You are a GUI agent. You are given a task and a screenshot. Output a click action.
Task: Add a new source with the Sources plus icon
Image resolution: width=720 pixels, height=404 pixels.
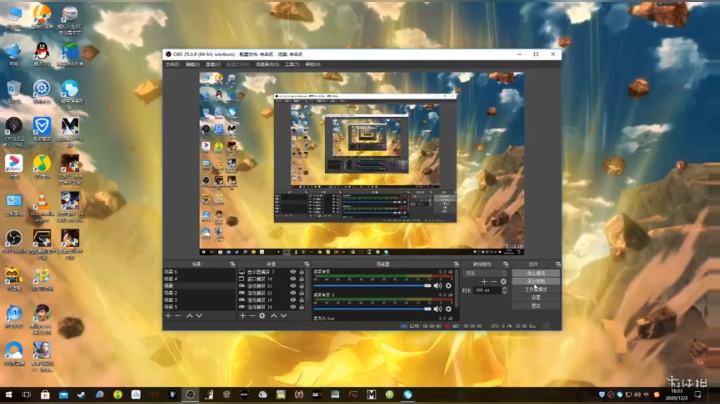243,316
